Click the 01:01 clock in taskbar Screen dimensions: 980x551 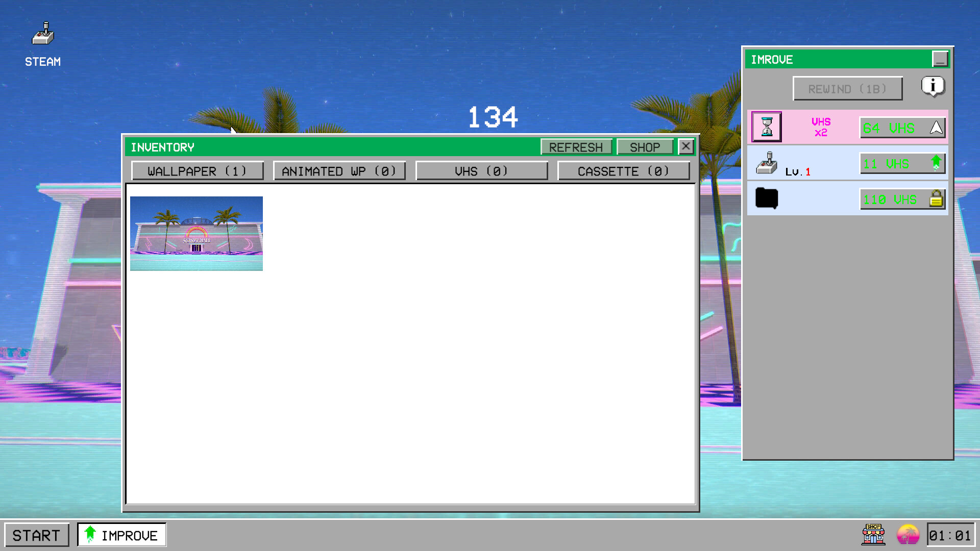(x=950, y=535)
